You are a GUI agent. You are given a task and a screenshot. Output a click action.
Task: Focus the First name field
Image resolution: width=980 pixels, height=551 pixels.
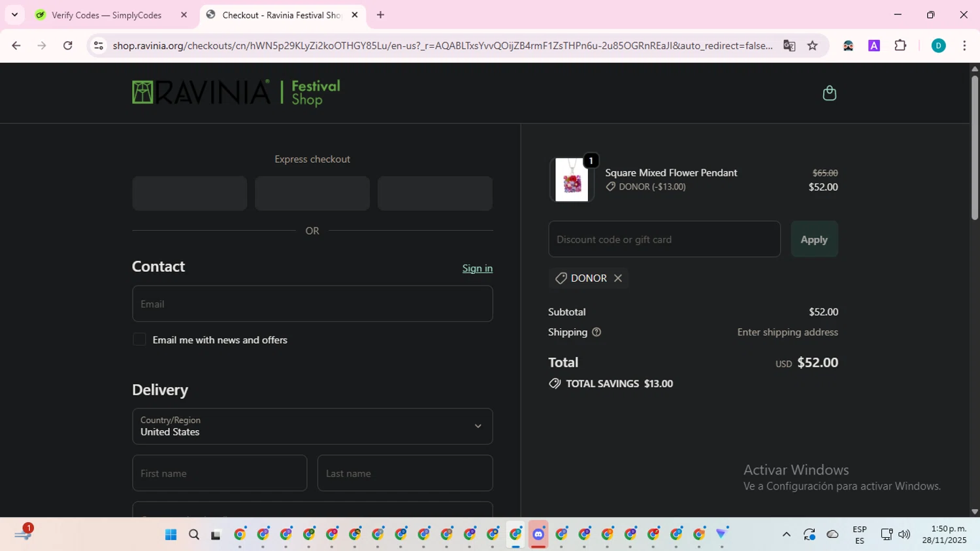220,473
